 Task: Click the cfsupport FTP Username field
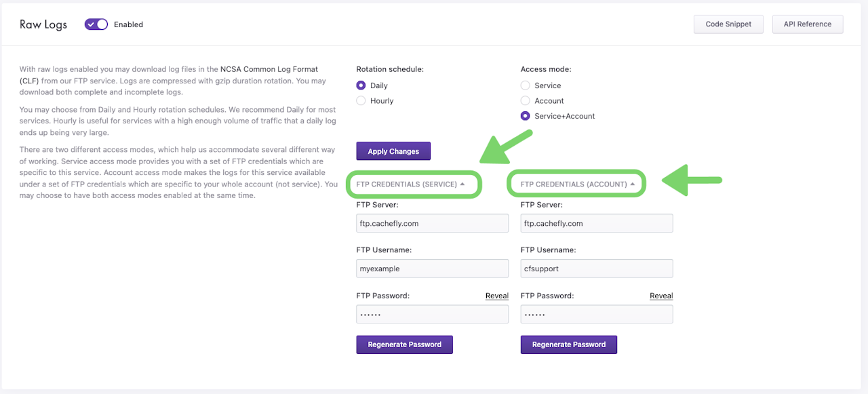point(596,269)
